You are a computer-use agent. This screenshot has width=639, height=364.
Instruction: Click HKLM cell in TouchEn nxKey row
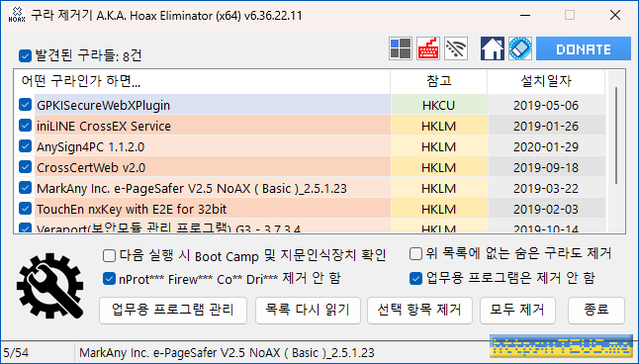point(439,209)
